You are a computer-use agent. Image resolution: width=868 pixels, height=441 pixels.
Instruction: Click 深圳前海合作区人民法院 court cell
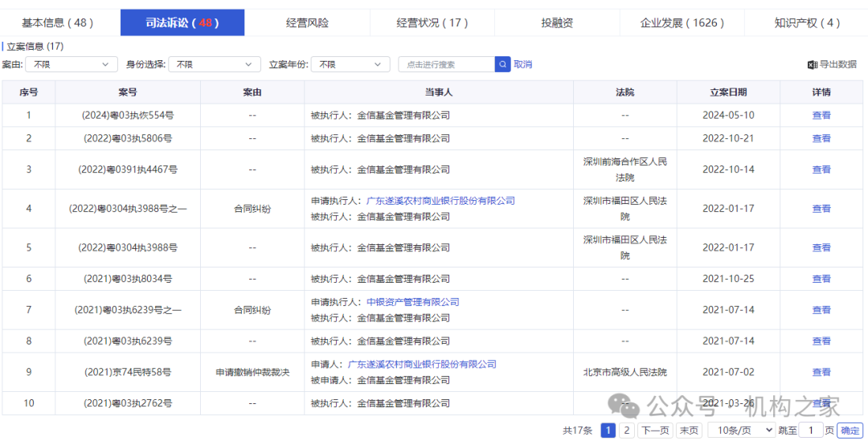[x=625, y=169]
